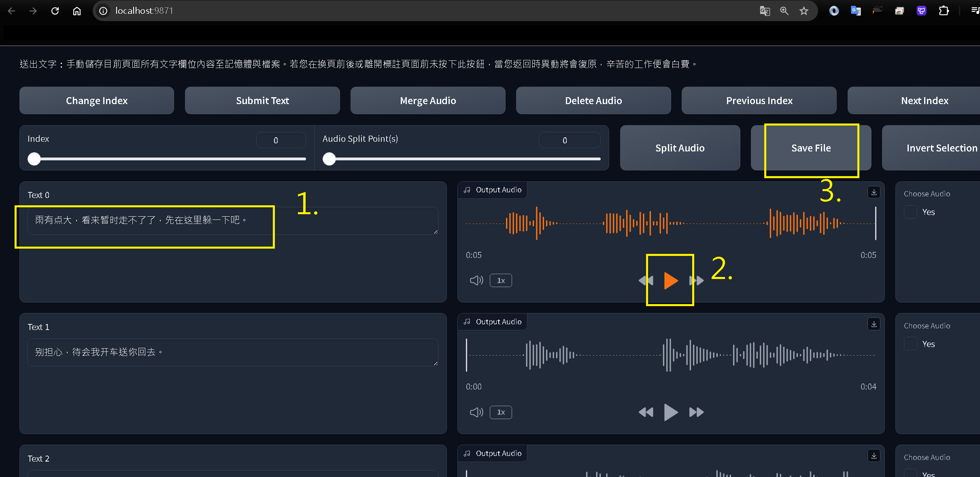Change playback speed 1x for Text 0 audio
Viewport: 980px width, 477px height.
point(501,281)
